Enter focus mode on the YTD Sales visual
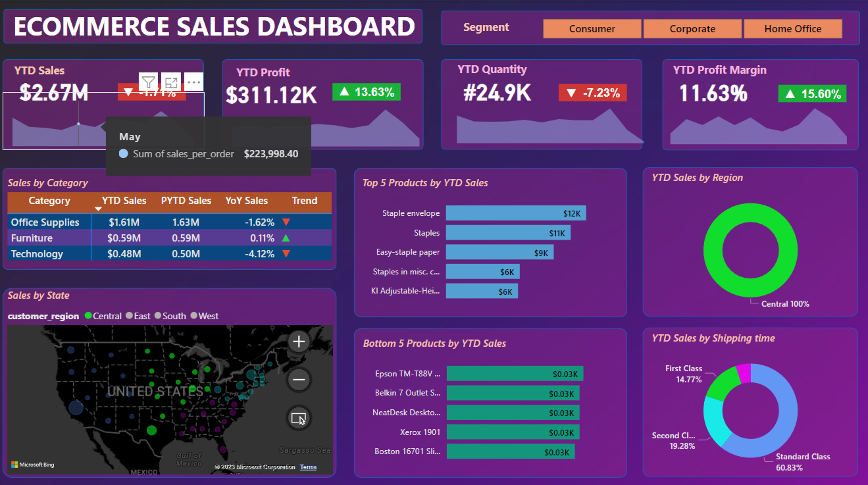This screenshot has height=485, width=868. 171,82
